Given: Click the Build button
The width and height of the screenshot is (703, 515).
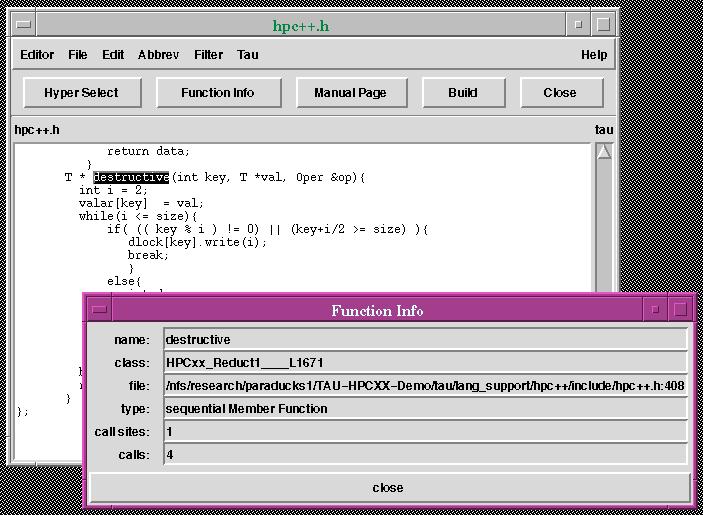Looking at the screenshot, I should coord(464,93).
